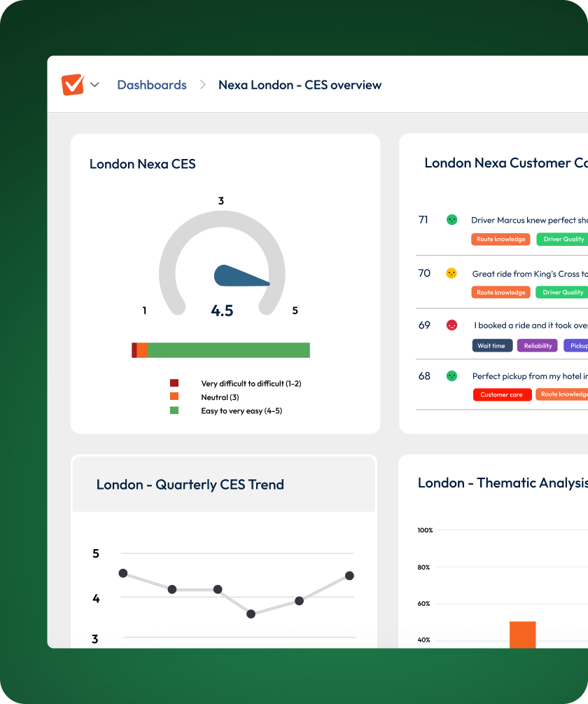The height and width of the screenshot is (704, 588).
Task: Click the blue gauge needle pointer
Action: point(238,277)
